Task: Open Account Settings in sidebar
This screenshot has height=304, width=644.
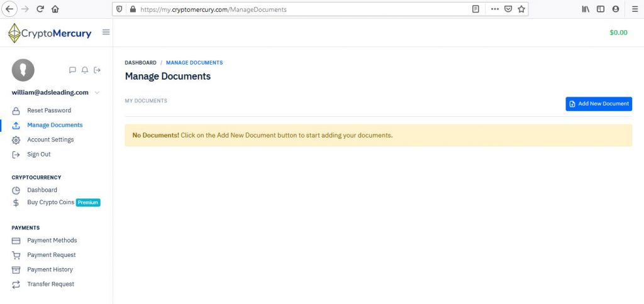Action: (50, 140)
